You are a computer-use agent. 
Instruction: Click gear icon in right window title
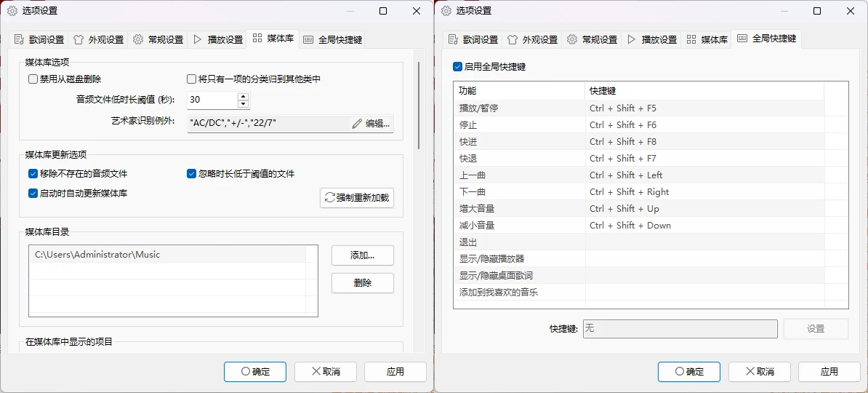[x=446, y=11]
